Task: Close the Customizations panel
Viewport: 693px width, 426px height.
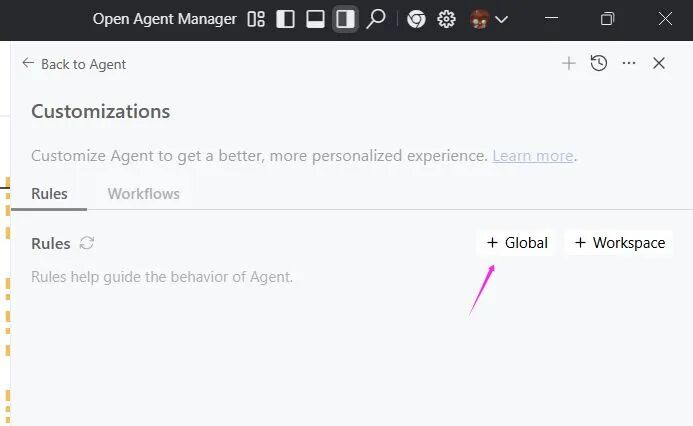Action: pyautogui.click(x=659, y=63)
